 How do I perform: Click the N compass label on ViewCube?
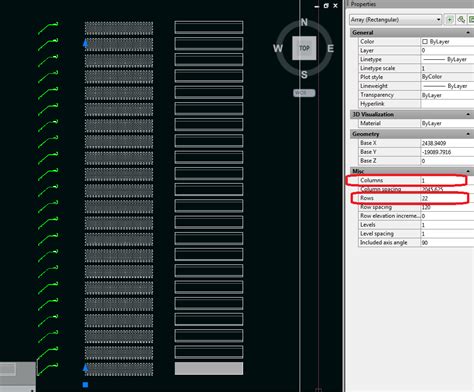(304, 22)
